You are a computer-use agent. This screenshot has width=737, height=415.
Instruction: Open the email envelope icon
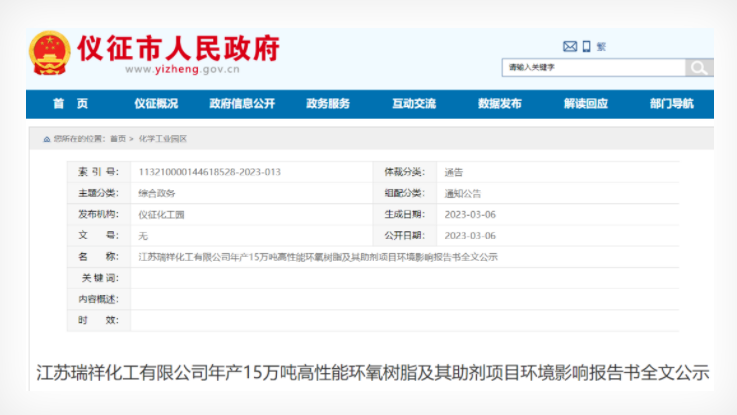point(570,47)
